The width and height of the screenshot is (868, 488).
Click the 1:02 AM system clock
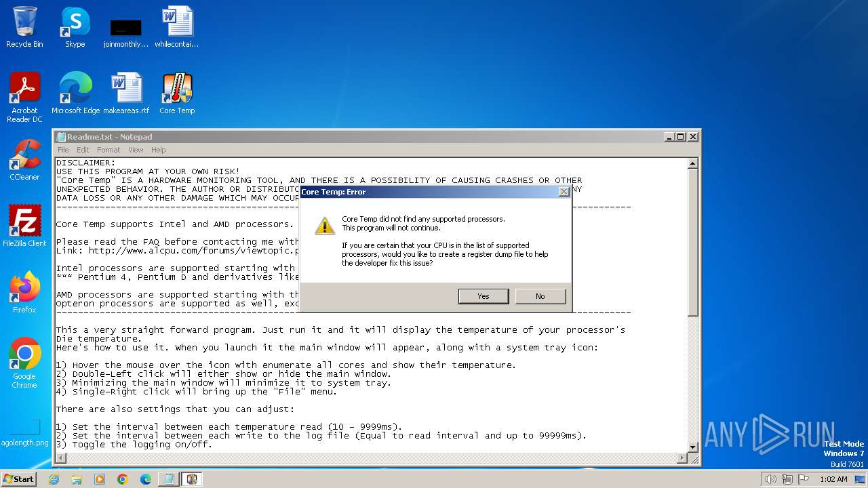pos(833,479)
